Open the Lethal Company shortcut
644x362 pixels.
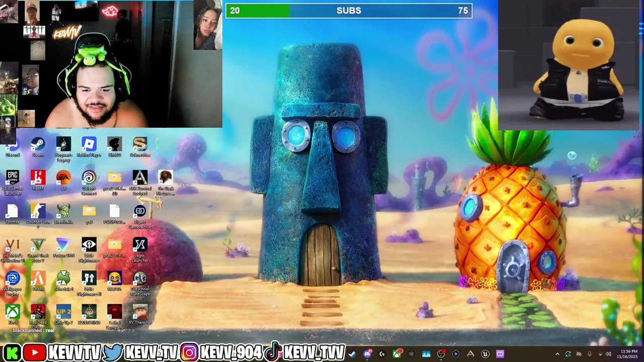(114, 317)
